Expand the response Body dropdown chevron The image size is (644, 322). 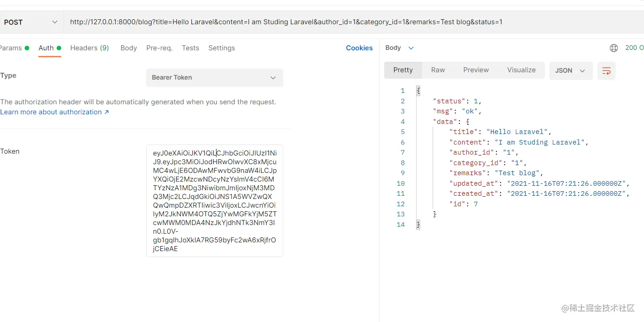point(411,48)
